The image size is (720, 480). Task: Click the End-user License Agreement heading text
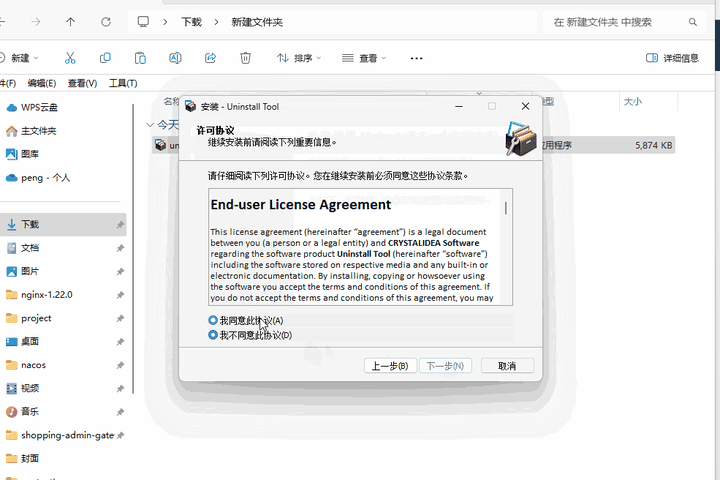point(300,204)
